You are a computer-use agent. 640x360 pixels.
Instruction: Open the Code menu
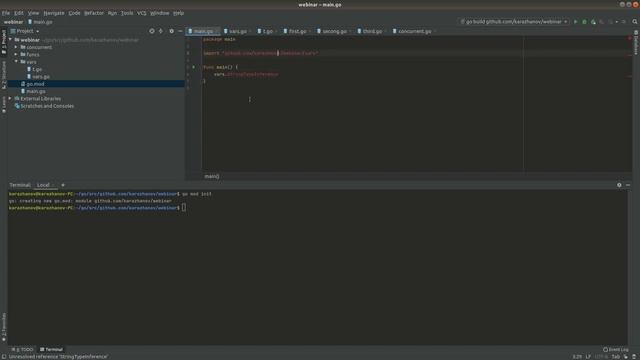(74, 13)
